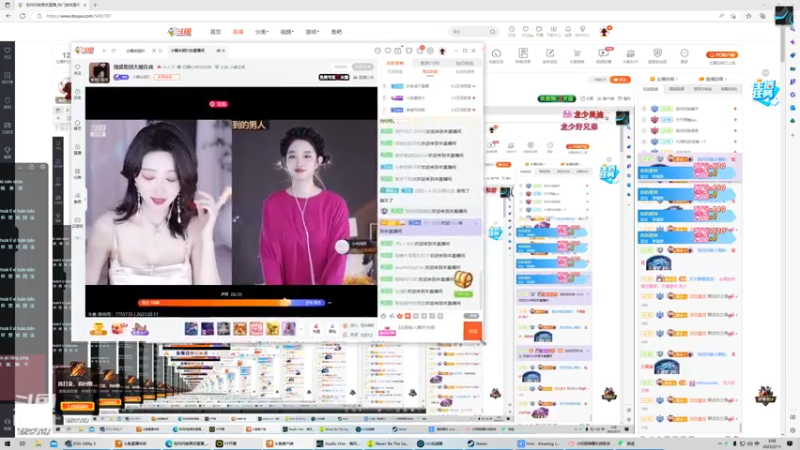This screenshot has height=450, width=800.
Task: Click the chat message input field
Action: pyautogui.click(x=429, y=328)
